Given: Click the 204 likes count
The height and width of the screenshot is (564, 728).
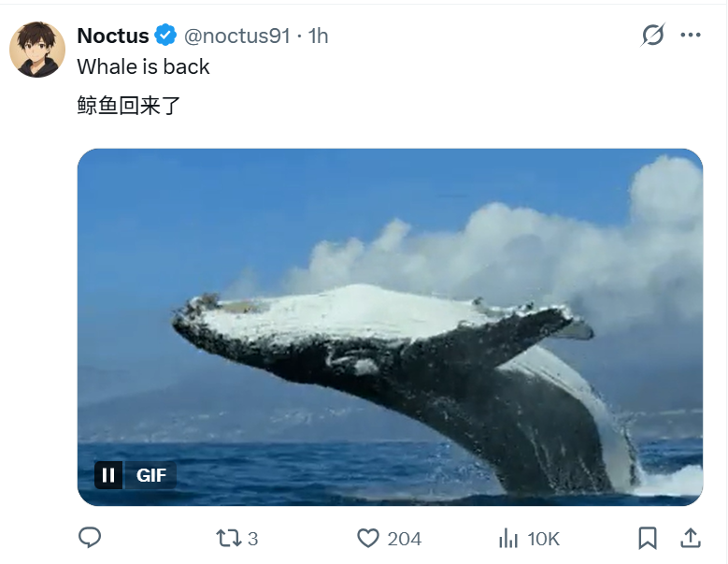Looking at the screenshot, I should [405, 539].
